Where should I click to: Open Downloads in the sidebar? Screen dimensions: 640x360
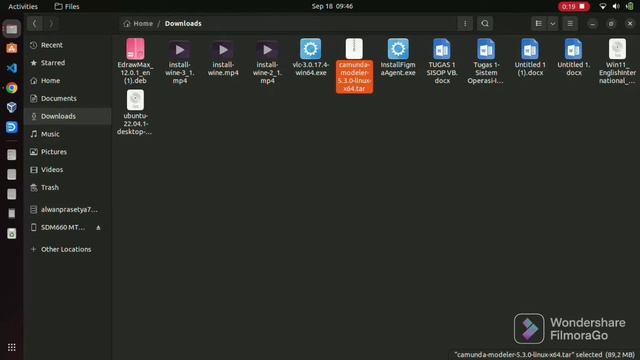point(67,116)
